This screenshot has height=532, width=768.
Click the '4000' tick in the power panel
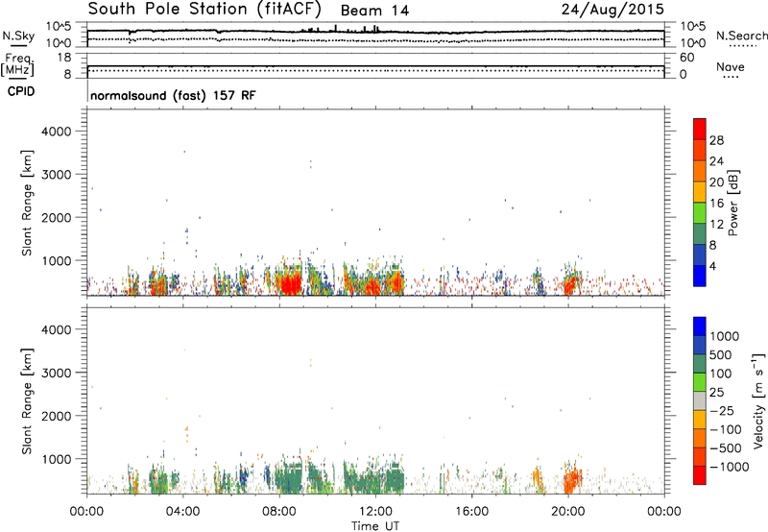[57, 132]
